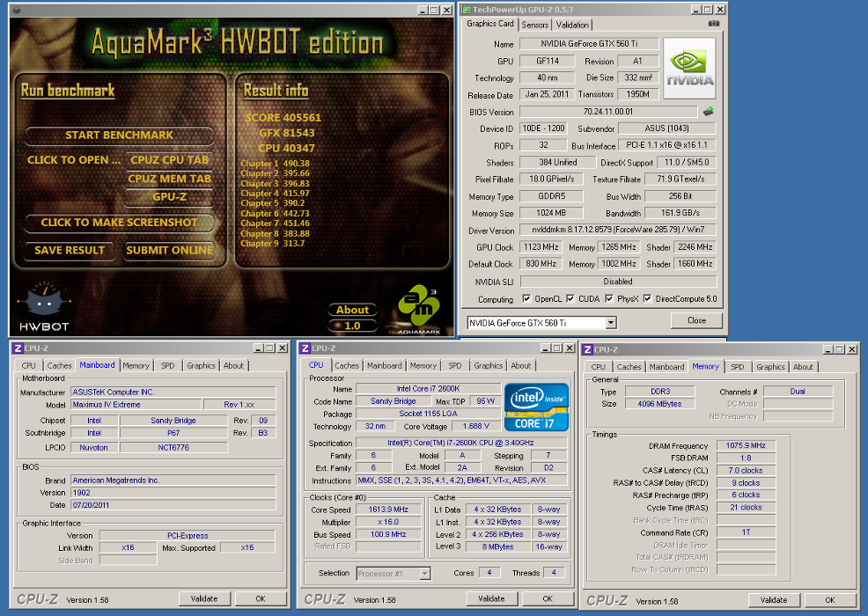Switch to the Sensors tab in GPU-Z
Viewport: 868px width, 616px height.
tap(534, 25)
